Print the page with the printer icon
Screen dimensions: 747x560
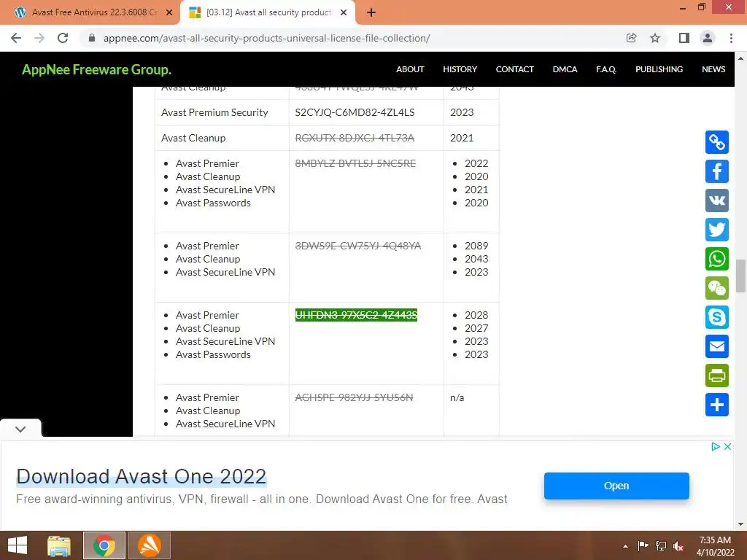pyautogui.click(x=717, y=376)
